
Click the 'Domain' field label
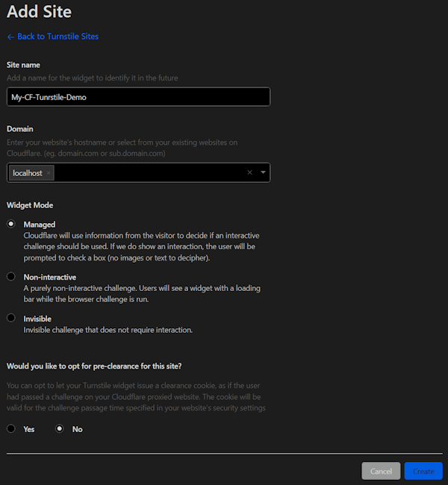click(20, 129)
